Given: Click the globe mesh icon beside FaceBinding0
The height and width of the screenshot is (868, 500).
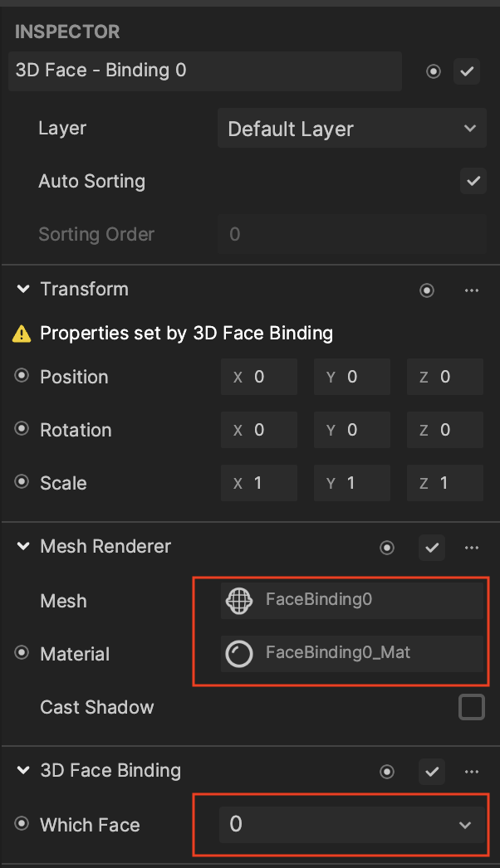Looking at the screenshot, I should pyautogui.click(x=239, y=601).
